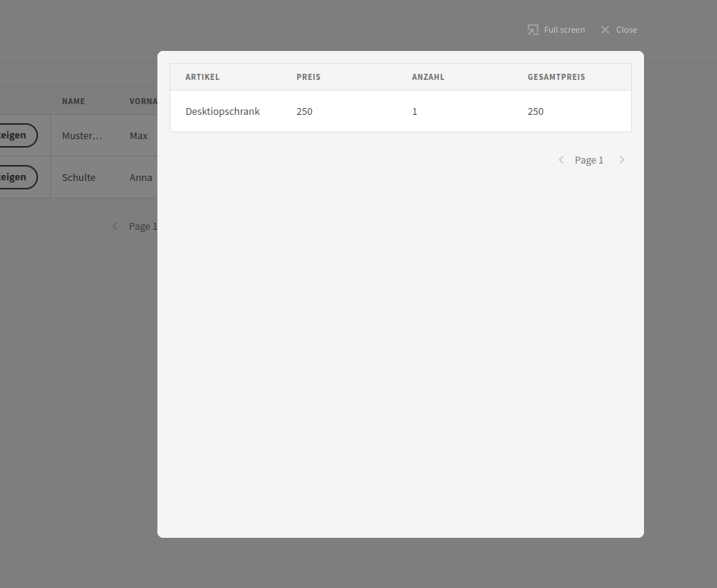Click the ANZAHL column header
Screen dimensions: 717x588
pyautogui.click(x=428, y=77)
